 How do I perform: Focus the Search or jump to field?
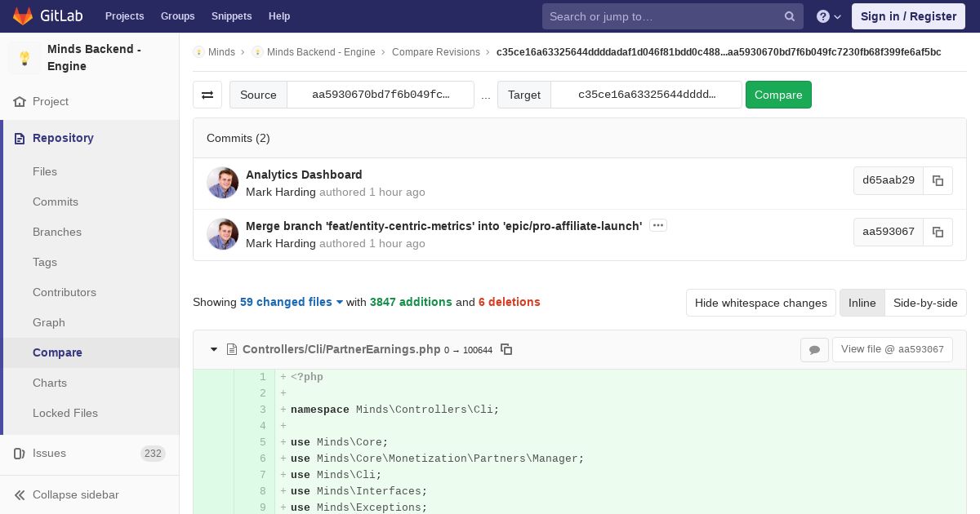coord(661,16)
